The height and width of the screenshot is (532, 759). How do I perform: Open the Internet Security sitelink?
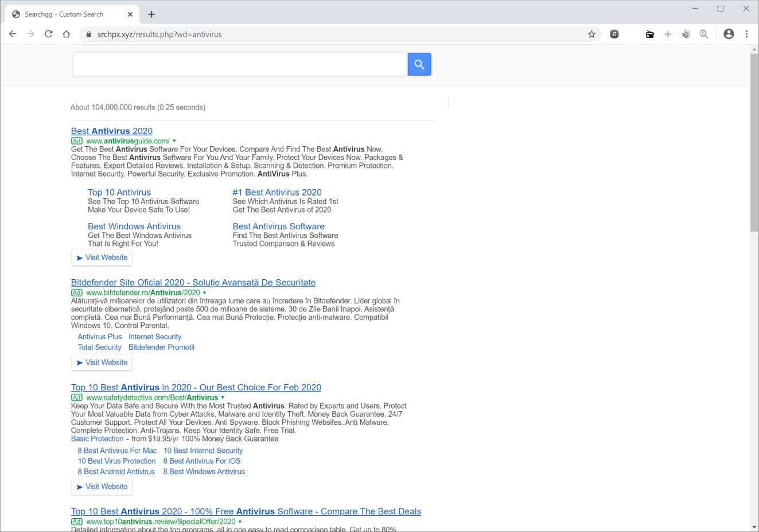click(155, 337)
